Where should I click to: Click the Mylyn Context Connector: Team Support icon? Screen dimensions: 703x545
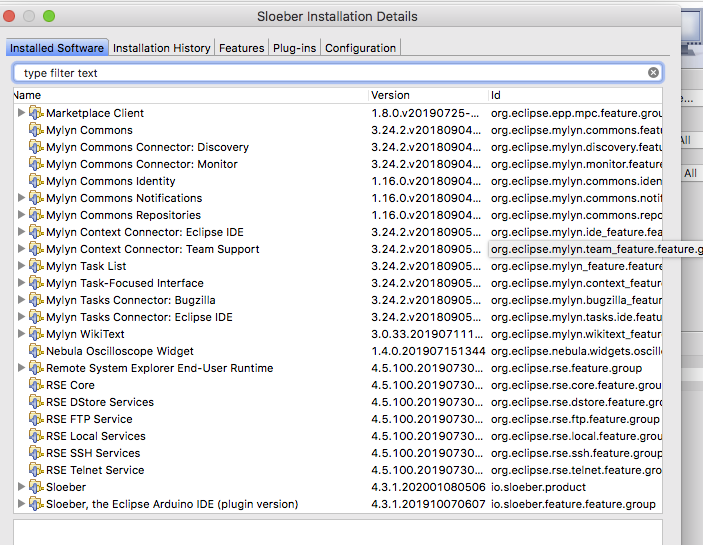36,249
